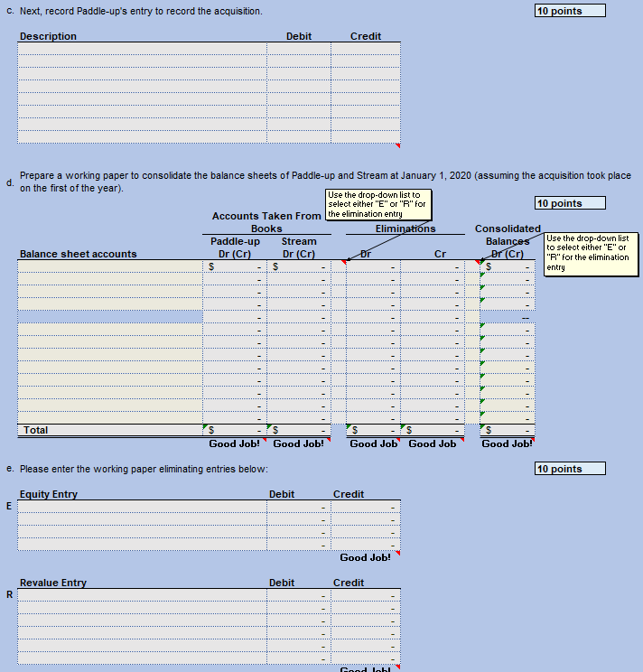Click 'Good Job' under the Eliminations Cr total
The image size is (643, 672).
point(433,443)
